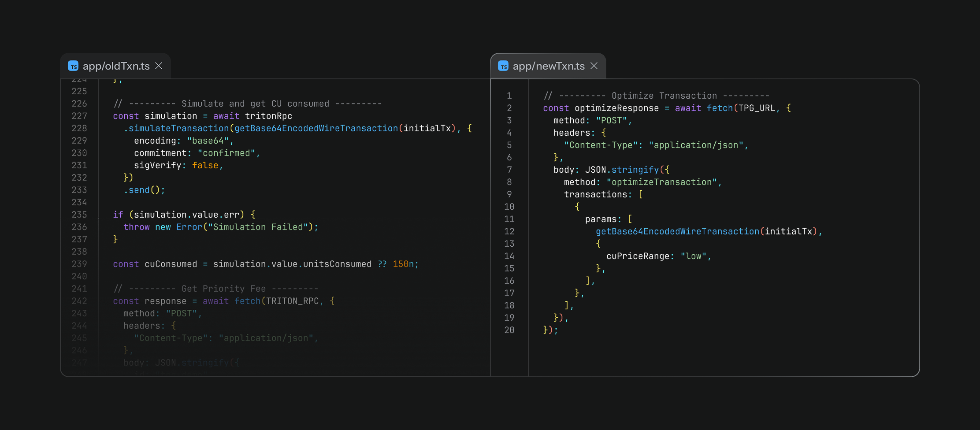The height and width of the screenshot is (430, 980).
Task: Click the TRITON_RPC constant in the fetch call
Action: 292,301
